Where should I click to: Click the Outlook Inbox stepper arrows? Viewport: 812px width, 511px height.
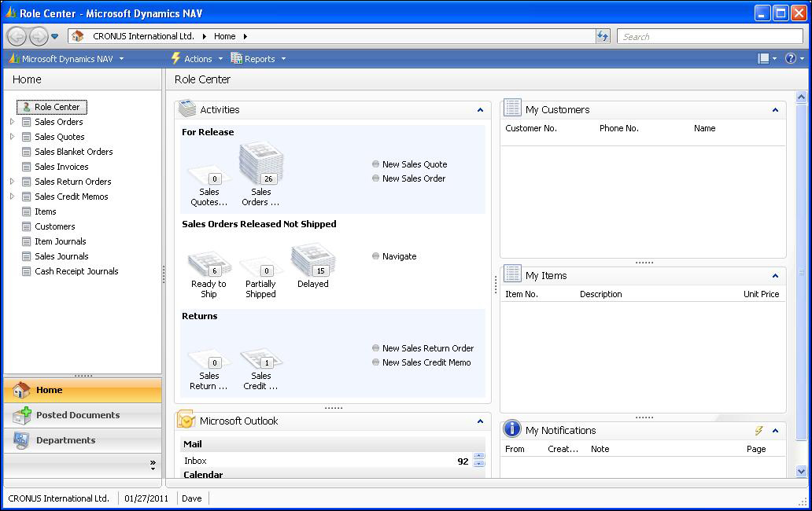click(x=479, y=460)
